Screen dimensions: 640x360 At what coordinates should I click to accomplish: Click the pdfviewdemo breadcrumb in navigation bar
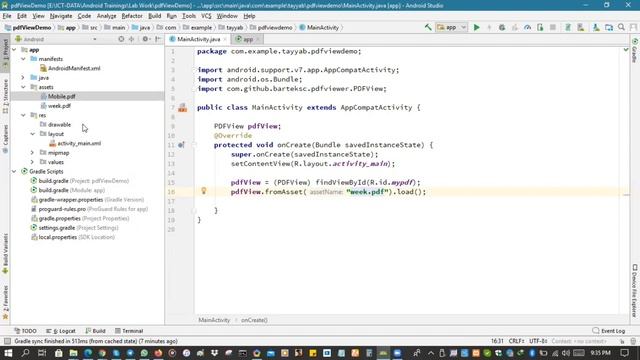tap(271, 27)
